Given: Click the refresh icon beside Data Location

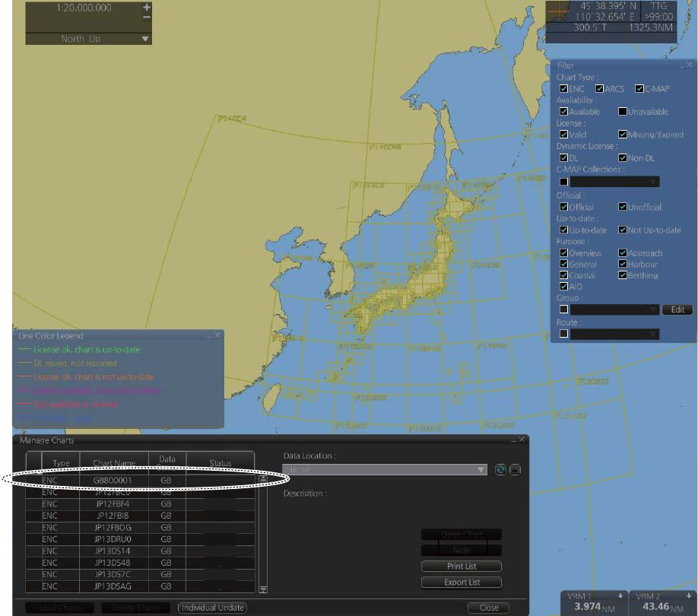Looking at the screenshot, I should tap(500, 470).
